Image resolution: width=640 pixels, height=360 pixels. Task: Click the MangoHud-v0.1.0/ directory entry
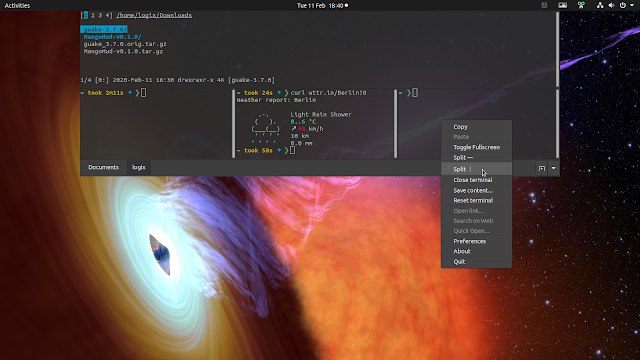(x=113, y=37)
